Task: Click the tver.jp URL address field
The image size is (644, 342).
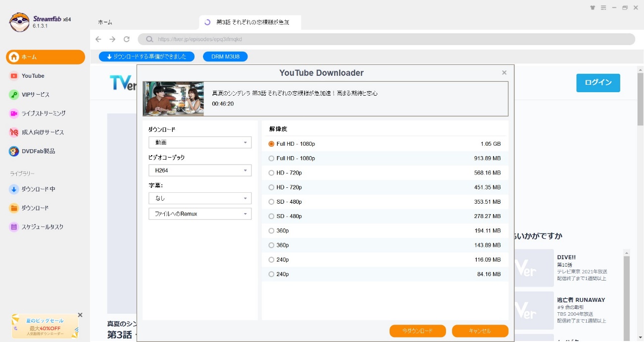Action: pyautogui.click(x=386, y=39)
